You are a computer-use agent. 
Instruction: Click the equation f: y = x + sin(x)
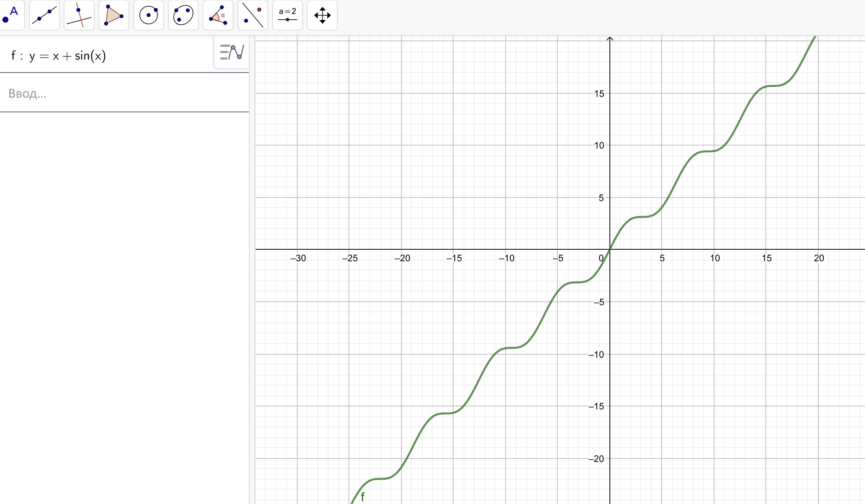click(58, 56)
